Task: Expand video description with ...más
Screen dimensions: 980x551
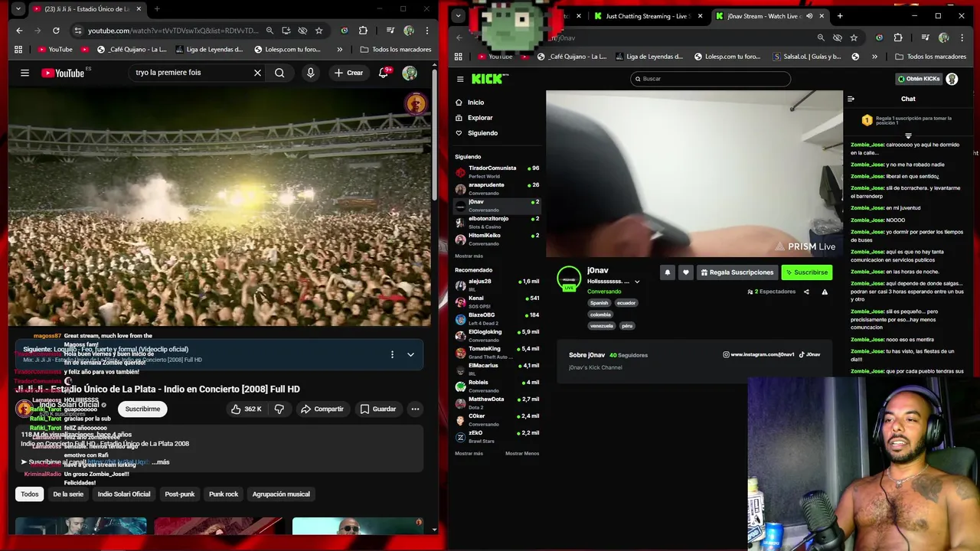Action: click(160, 461)
